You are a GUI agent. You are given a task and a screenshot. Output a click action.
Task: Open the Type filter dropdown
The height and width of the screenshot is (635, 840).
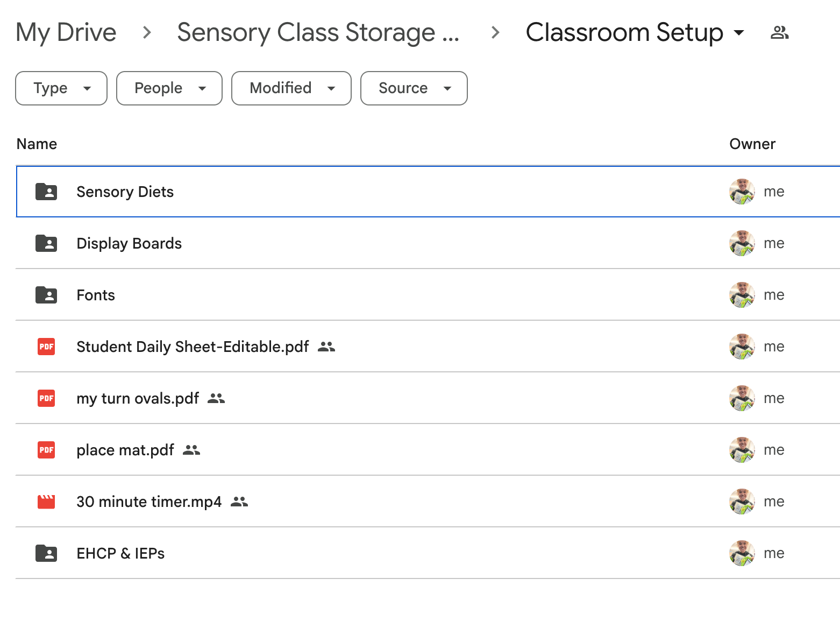pyautogui.click(x=61, y=88)
